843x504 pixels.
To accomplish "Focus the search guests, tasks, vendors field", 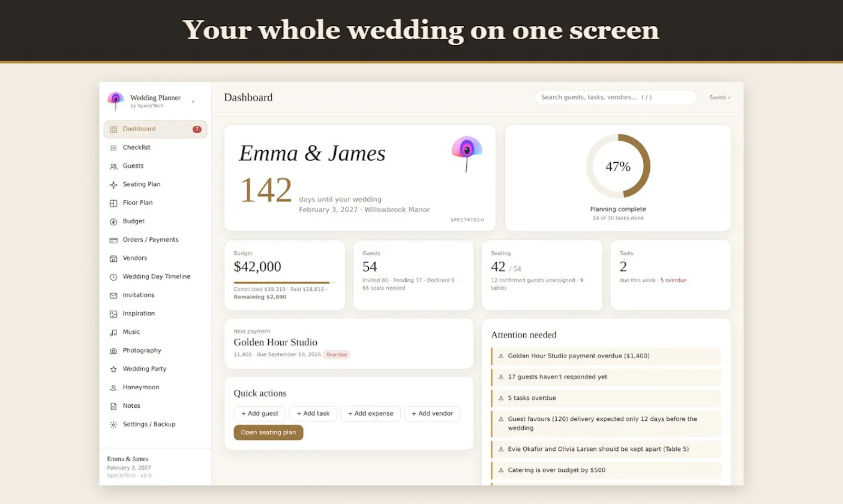I will 615,97.
